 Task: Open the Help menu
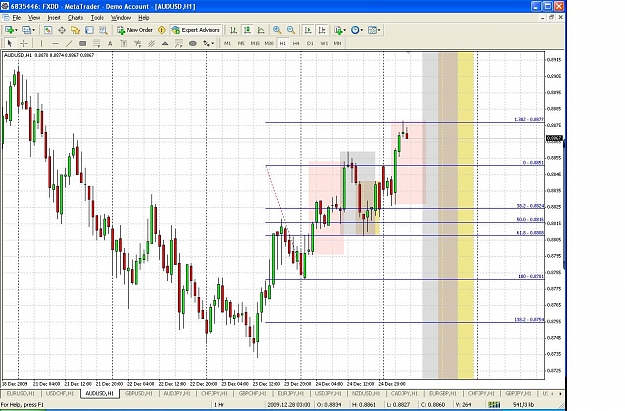tap(143, 18)
